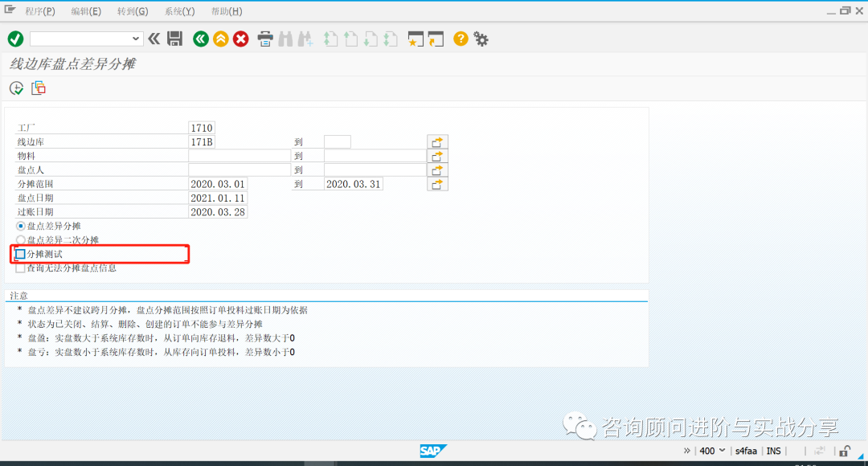Viewport: 868px width, 466px height.
Task: Click the Generate Shortcut icon
Action: tap(436, 39)
